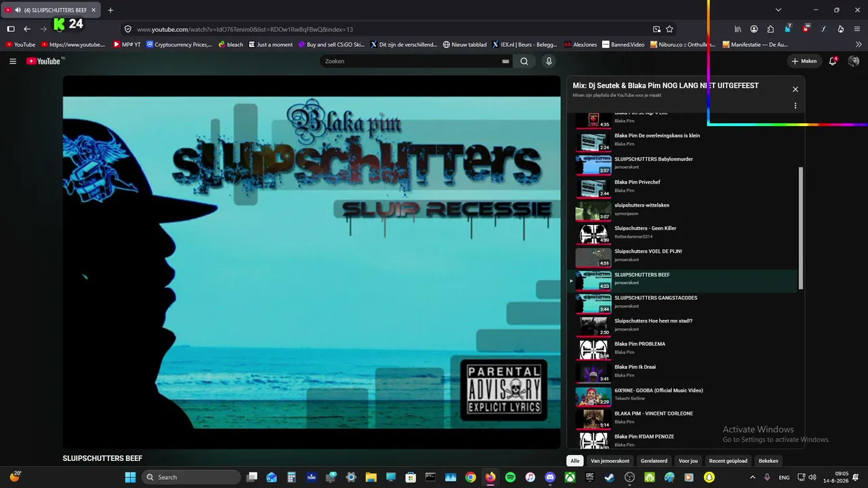Open the YouTube bookmark
Image resolution: width=868 pixels, height=488 pixels.
pyautogui.click(x=20, y=45)
